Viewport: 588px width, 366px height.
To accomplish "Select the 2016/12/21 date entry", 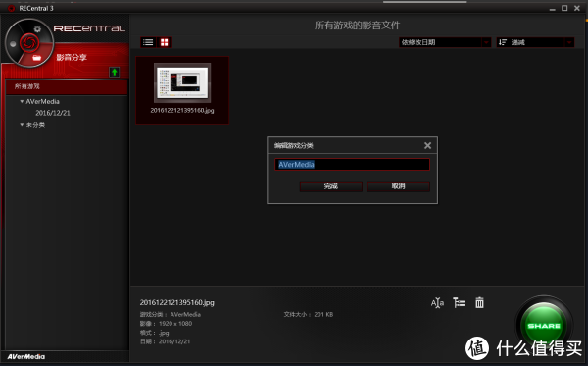I will click(53, 113).
